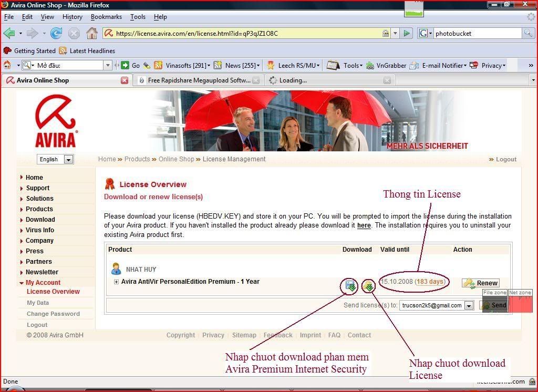Open the Getting Started bookmark
Screen dimensions: 538x392
29,51
